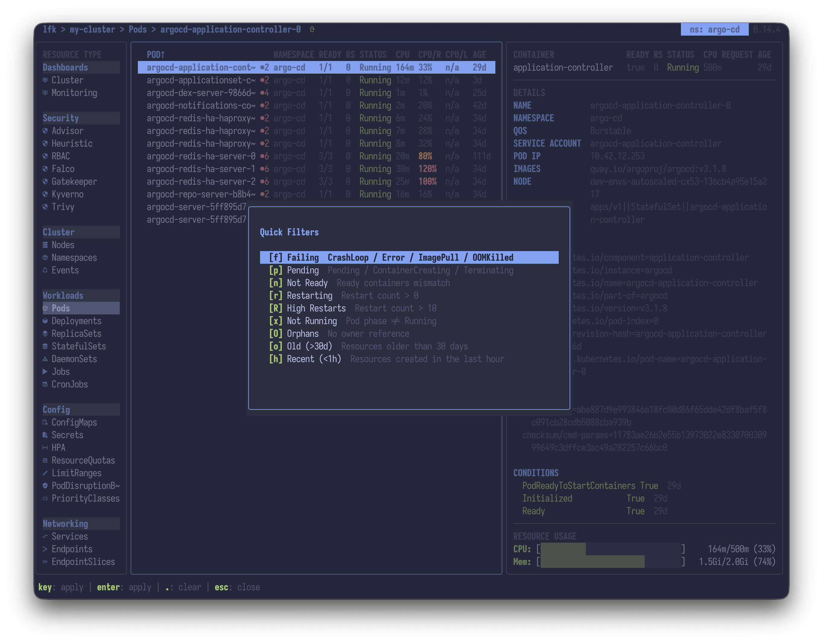Click the HPA scaling icon

[x=45, y=448]
